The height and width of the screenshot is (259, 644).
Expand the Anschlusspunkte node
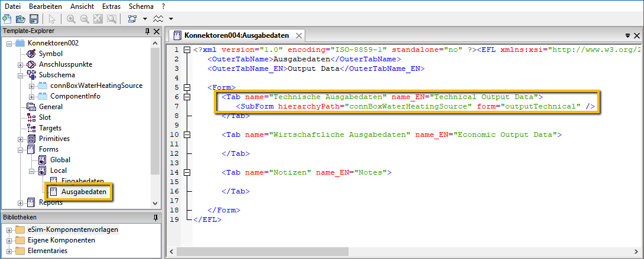(x=20, y=64)
